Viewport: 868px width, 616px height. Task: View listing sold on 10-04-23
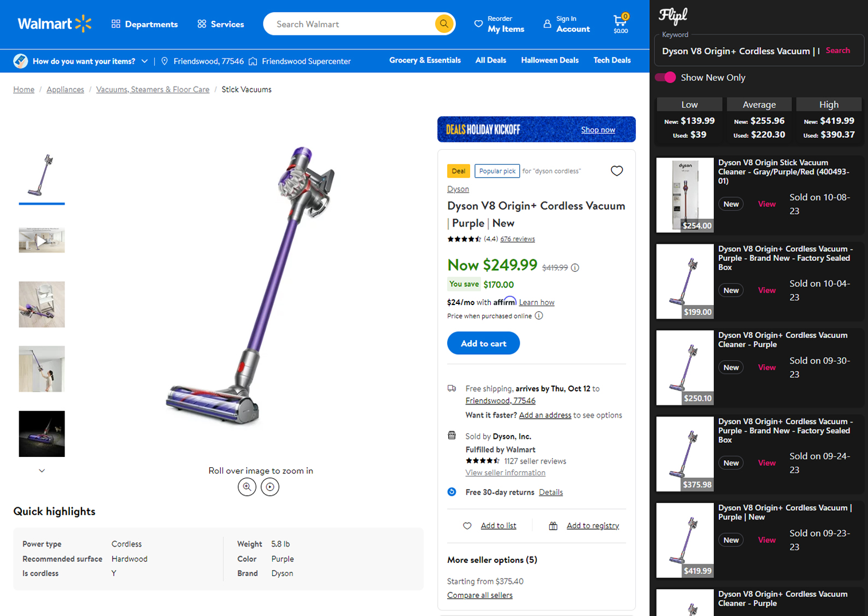coord(766,290)
